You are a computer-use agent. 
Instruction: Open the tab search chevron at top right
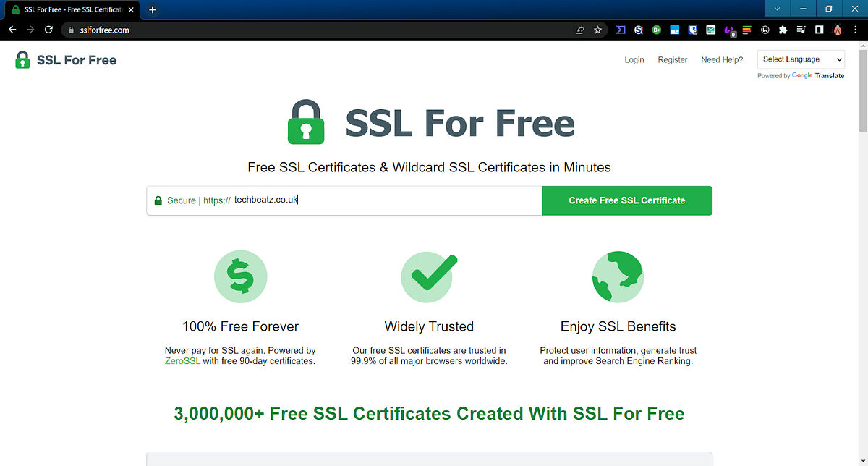tap(778, 9)
